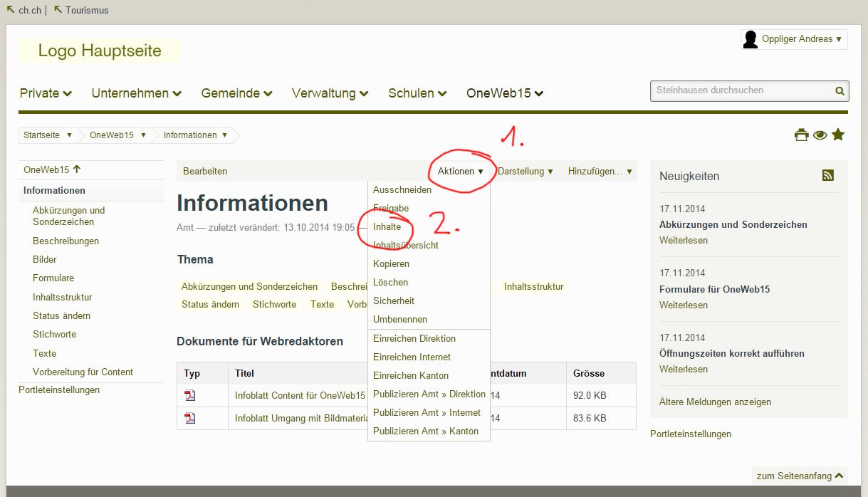Click the RSS feed icon in Neuigkeiten

tap(827, 175)
